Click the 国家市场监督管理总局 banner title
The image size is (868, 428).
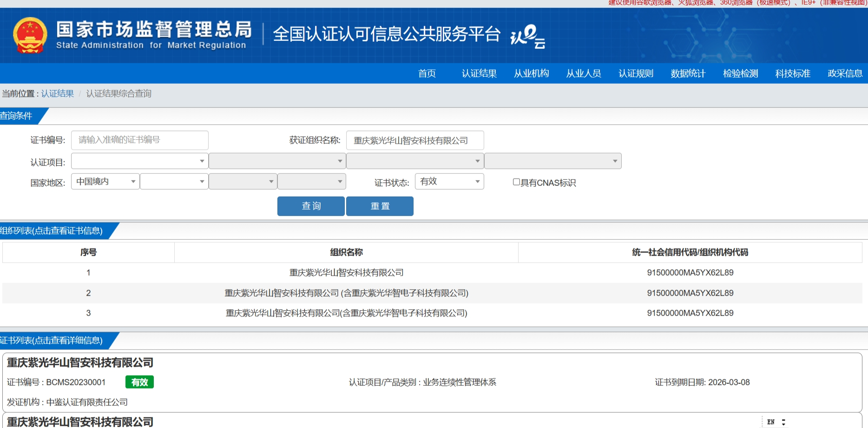[154, 29]
